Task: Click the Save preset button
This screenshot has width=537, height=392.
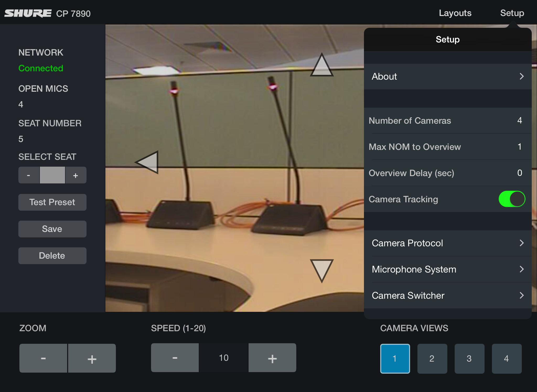Action: pyautogui.click(x=52, y=229)
